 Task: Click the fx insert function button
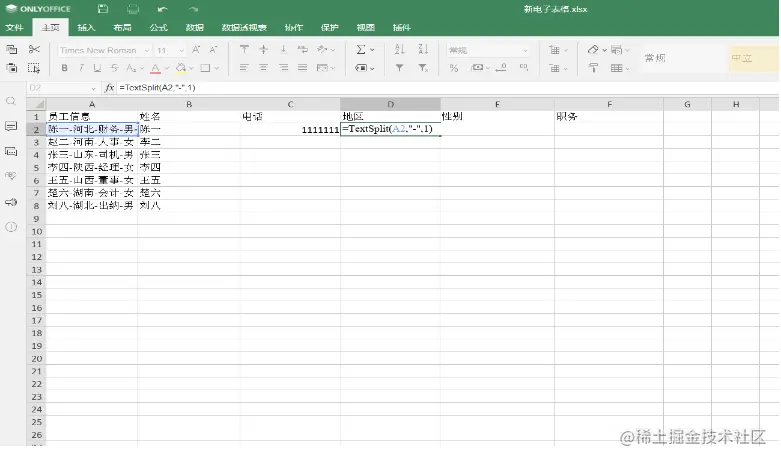point(110,88)
